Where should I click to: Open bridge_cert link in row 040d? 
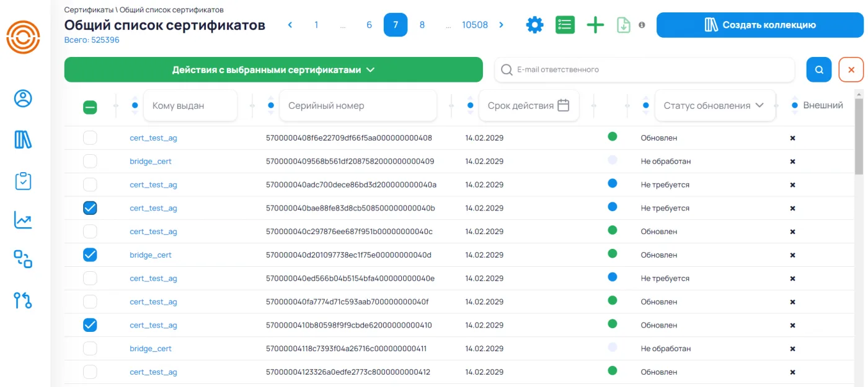[x=151, y=254]
